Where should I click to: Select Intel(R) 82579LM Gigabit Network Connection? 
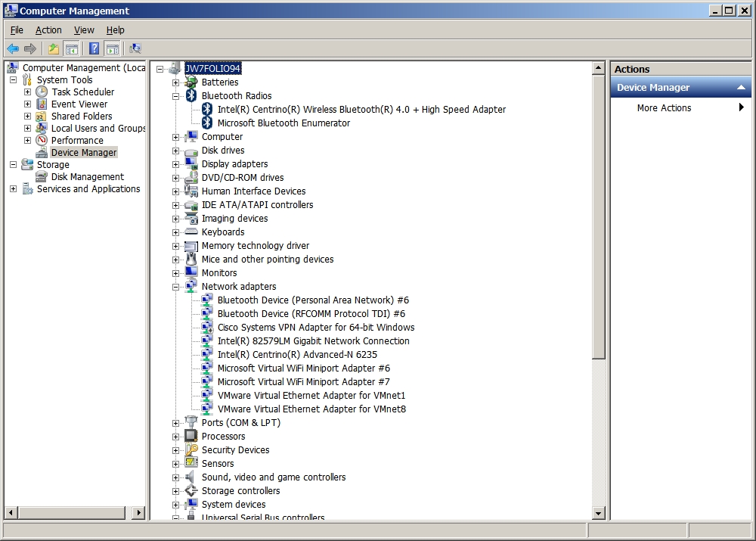(314, 340)
